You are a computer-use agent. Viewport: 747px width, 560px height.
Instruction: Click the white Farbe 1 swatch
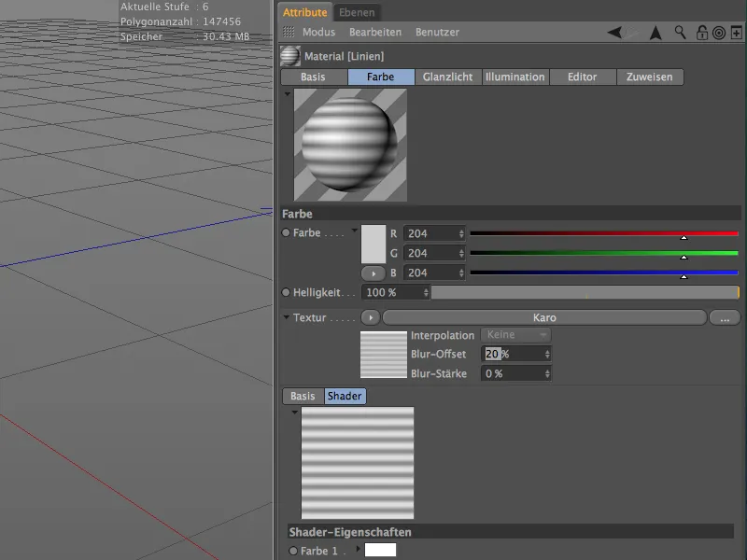click(380, 550)
